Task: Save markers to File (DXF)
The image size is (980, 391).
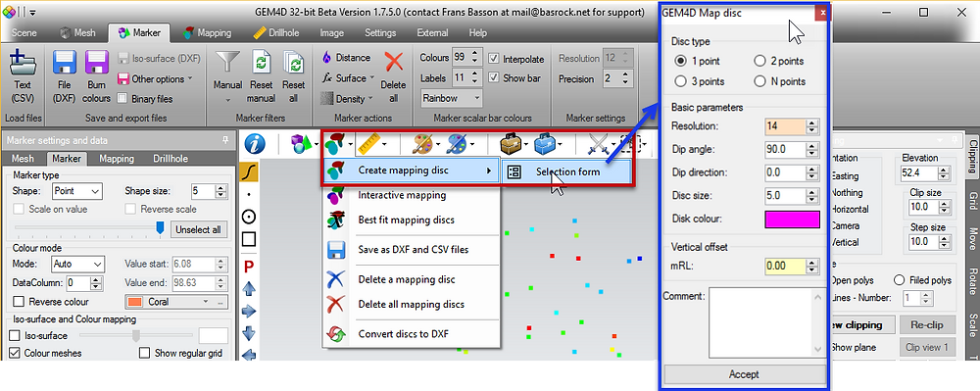Action: coord(64,77)
